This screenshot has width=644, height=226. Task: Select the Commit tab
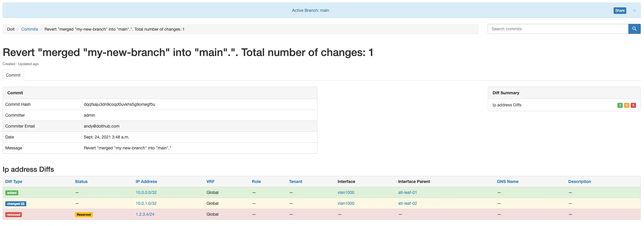[13, 75]
